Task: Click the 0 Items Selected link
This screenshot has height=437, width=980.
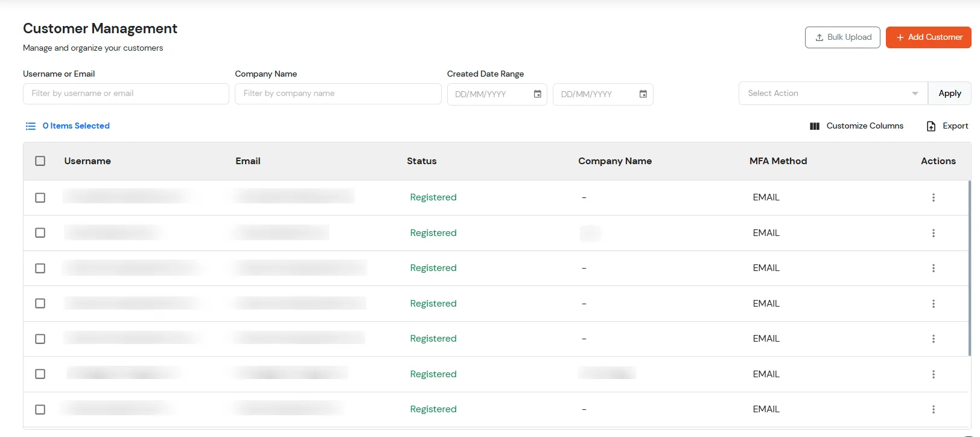Action: coord(76,126)
